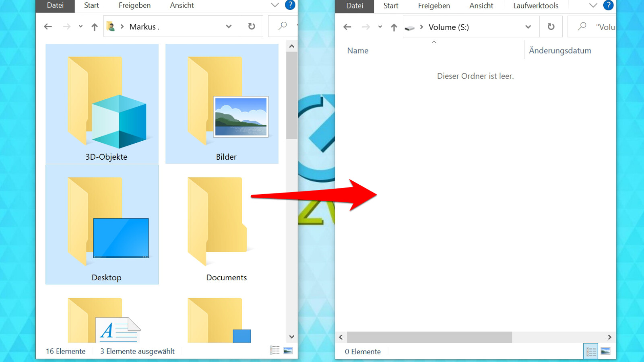644x362 pixels.
Task: Click the blue help question mark icon
Action: [289, 5]
